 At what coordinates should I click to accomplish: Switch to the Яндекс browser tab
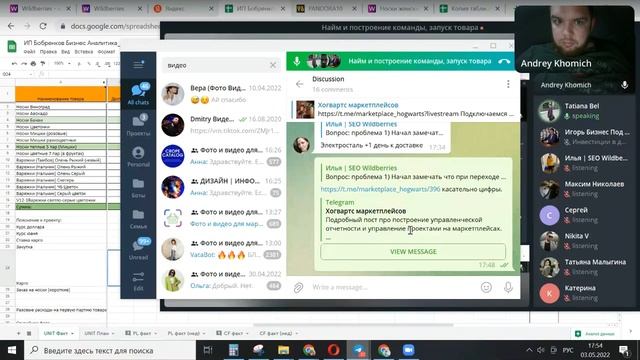184,9
